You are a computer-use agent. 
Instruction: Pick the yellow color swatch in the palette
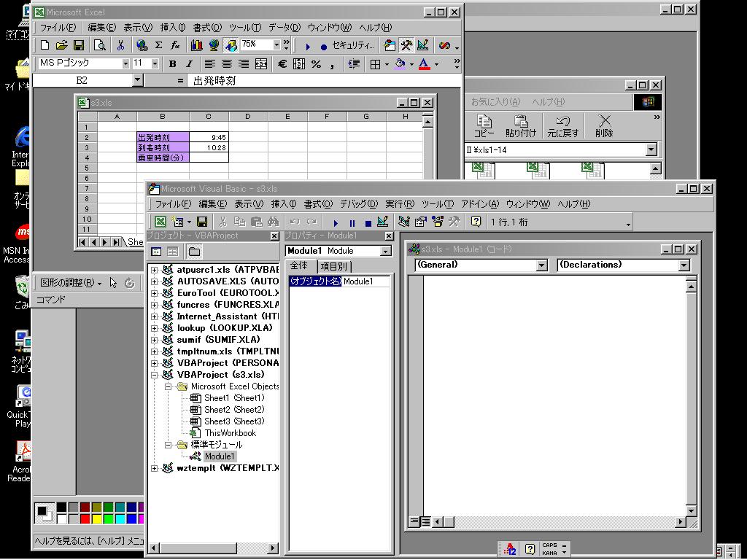coord(97,518)
